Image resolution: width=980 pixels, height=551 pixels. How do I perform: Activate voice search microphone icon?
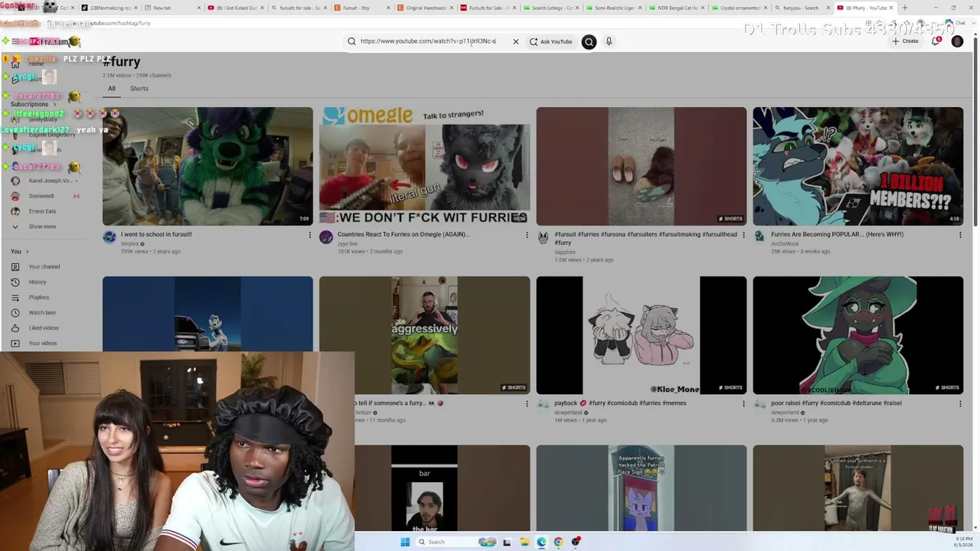point(609,41)
